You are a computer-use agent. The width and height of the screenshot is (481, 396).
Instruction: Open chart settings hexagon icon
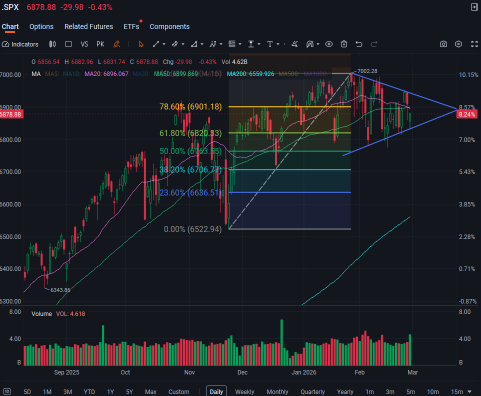tap(459, 44)
